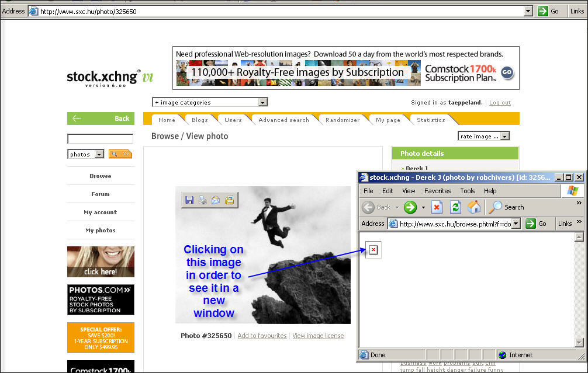This screenshot has width=588, height=373.
Task: Open My Pictures folder icon on photo toolbar
Action: (x=229, y=200)
